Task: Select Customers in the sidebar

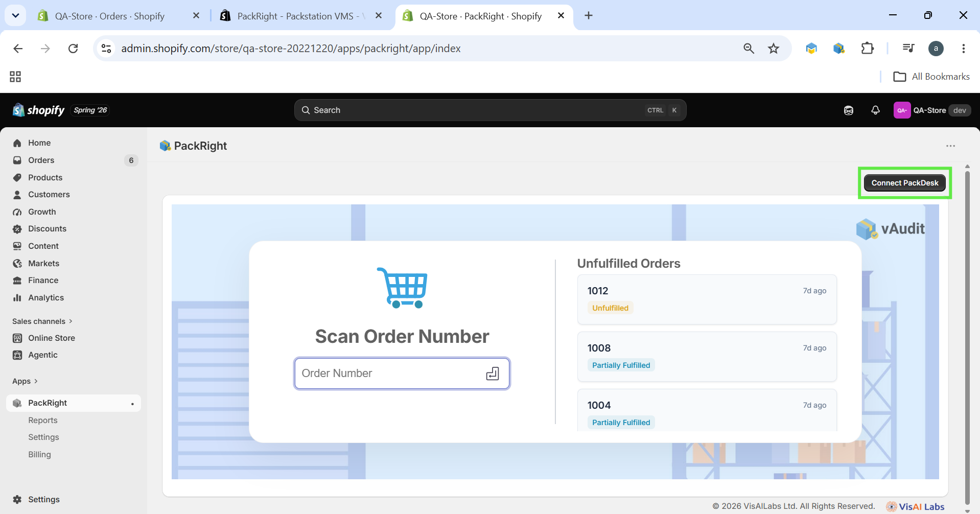Action: [x=49, y=195]
